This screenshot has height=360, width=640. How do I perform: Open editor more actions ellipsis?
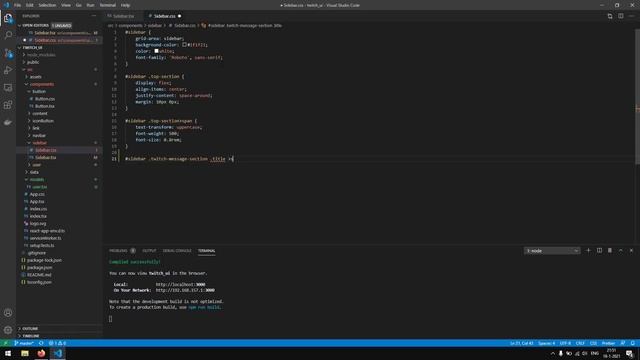click(x=631, y=16)
